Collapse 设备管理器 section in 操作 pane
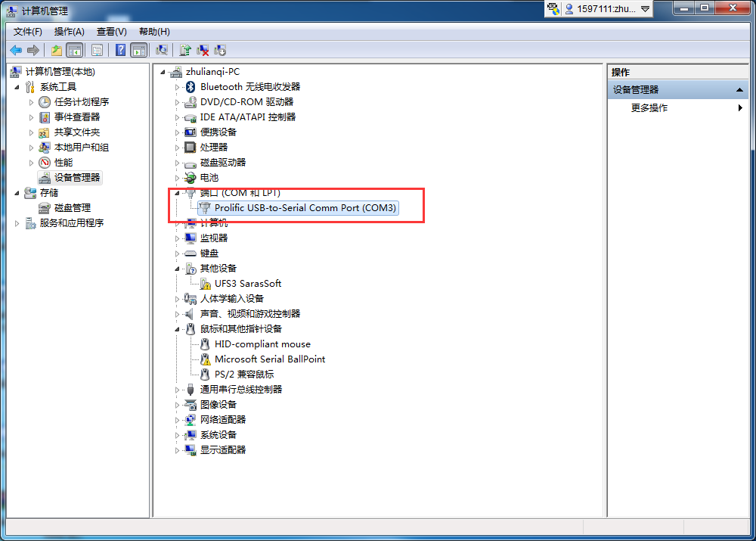Image resolution: width=756 pixels, height=541 pixels. point(739,90)
